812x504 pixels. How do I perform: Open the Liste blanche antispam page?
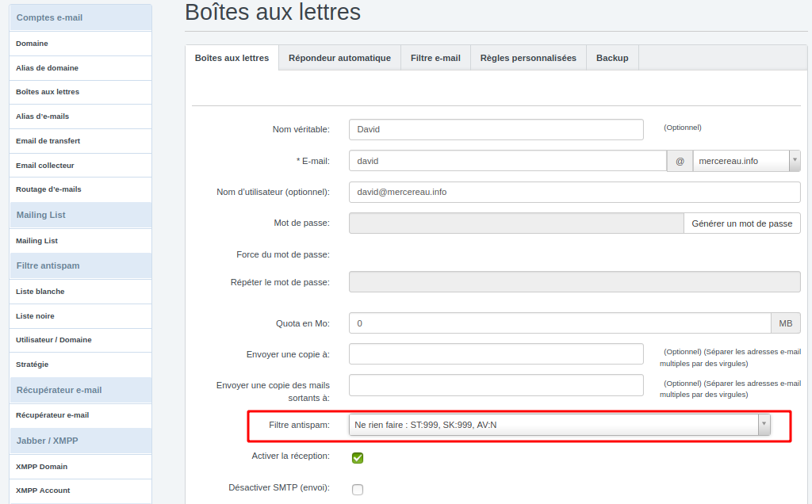(x=40, y=292)
